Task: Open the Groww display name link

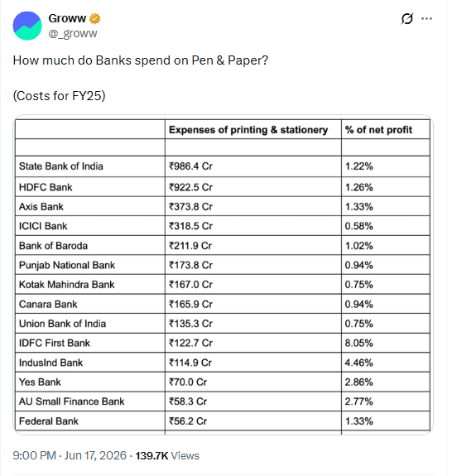Action: pos(67,18)
